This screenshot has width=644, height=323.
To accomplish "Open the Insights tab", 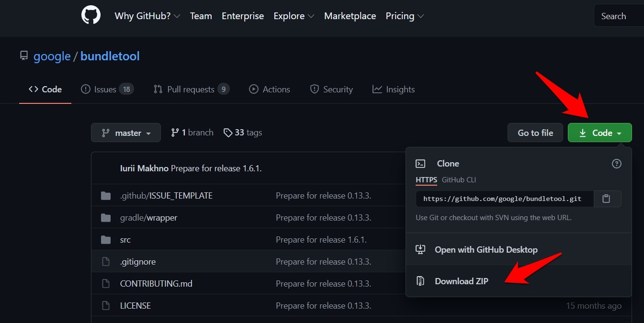I will pos(394,89).
